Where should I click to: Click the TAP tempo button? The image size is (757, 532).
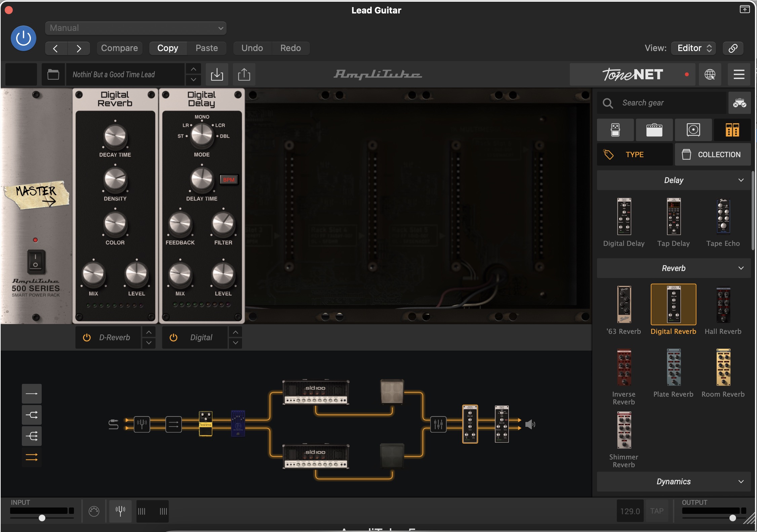pos(656,511)
